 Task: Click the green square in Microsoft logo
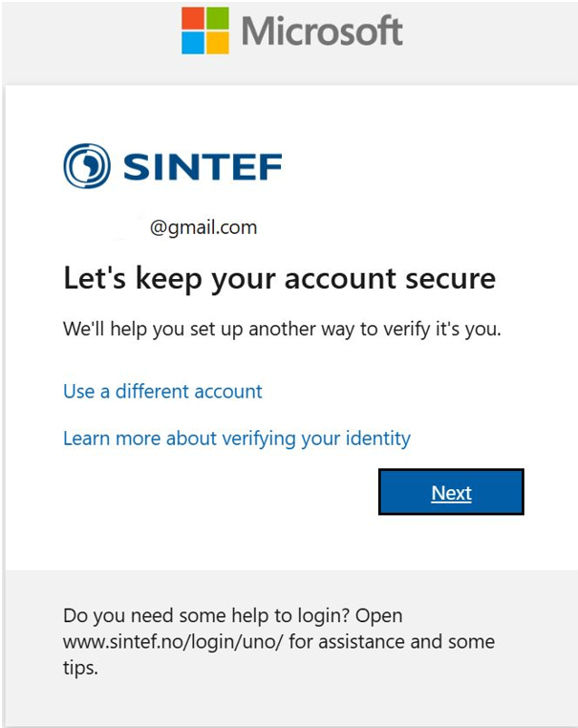pyautogui.click(x=217, y=18)
